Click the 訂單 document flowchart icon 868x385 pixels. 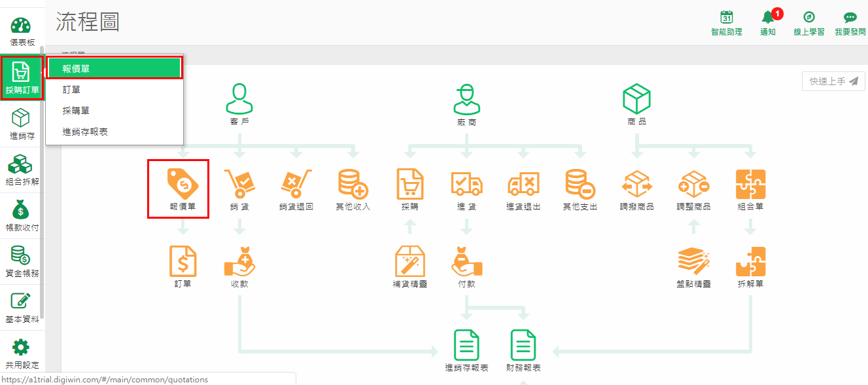[183, 261]
